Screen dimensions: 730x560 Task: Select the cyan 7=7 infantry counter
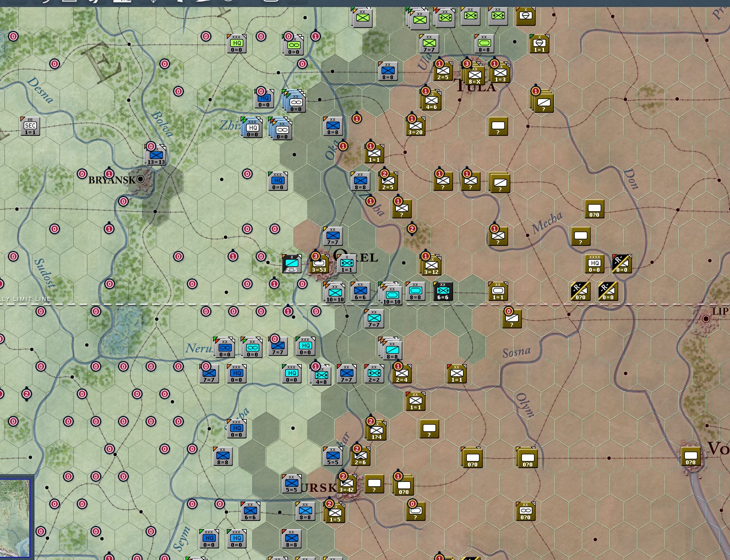pyautogui.click(x=374, y=319)
